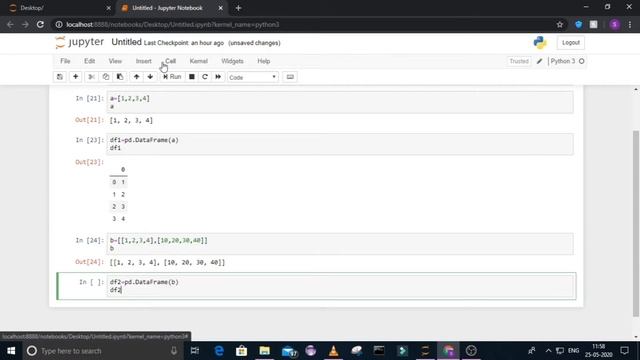The height and width of the screenshot is (360, 640).
Task: Go back in browser history
Action: click(x=10, y=24)
